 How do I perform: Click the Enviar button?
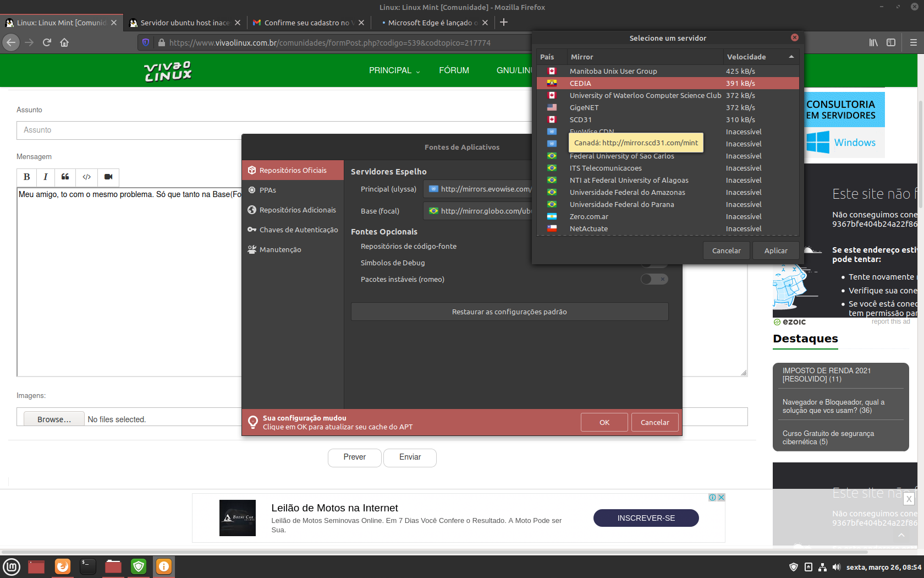click(410, 457)
